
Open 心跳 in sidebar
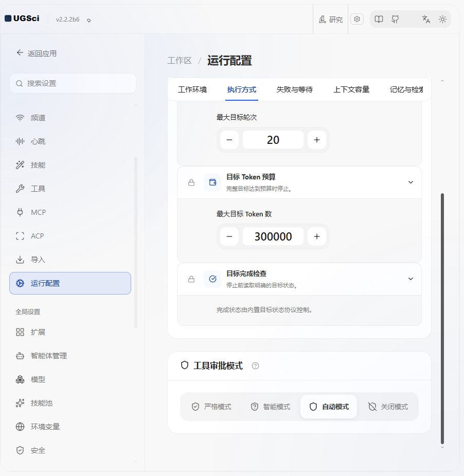point(70,141)
